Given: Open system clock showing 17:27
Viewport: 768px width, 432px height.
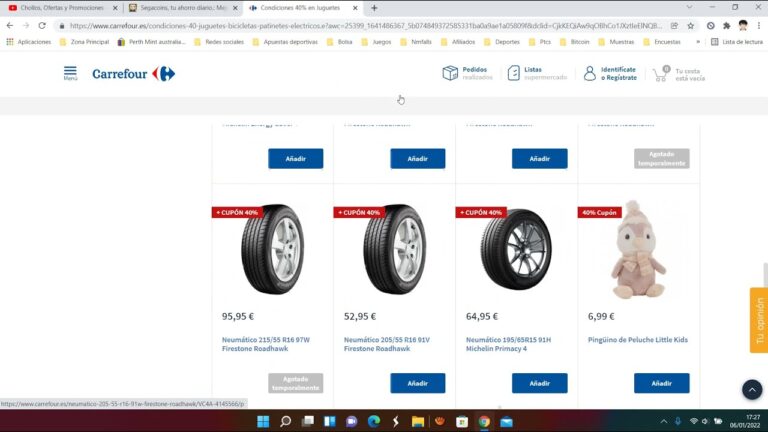Looking at the screenshot, I should (745, 421).
